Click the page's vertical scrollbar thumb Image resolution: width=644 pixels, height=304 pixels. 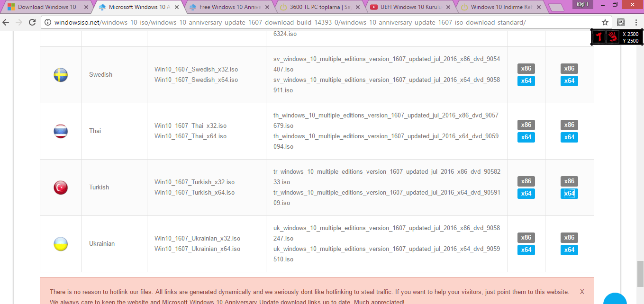click(640, 274)
